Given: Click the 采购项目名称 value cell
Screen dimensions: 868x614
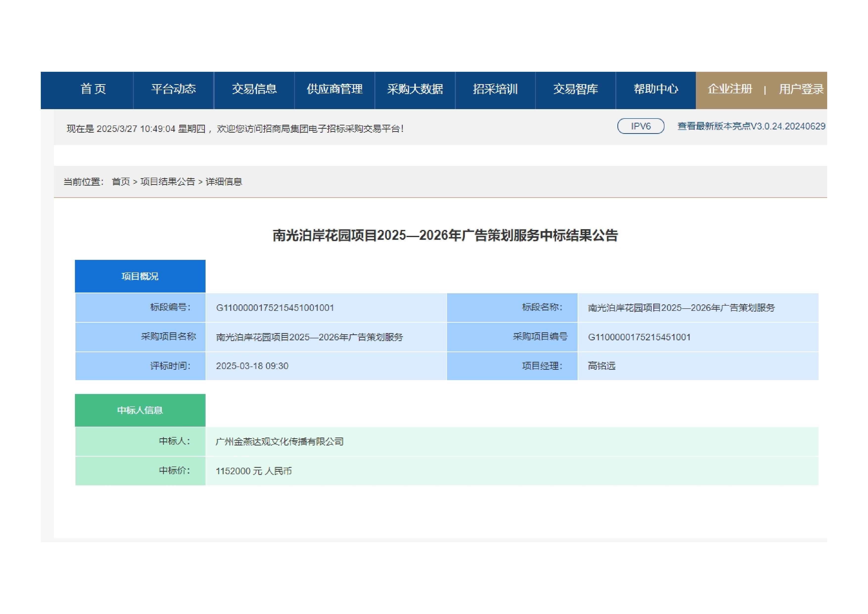Looking at the screenshot, I should coord(326,337).
